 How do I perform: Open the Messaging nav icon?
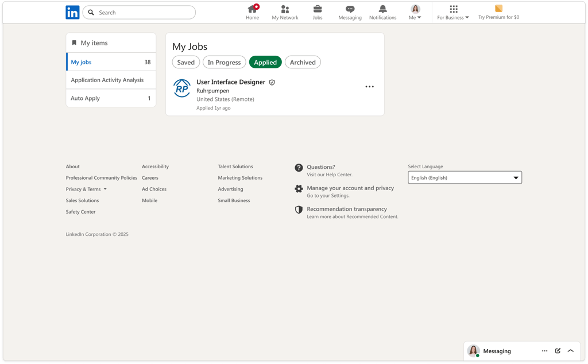(350, 9)
